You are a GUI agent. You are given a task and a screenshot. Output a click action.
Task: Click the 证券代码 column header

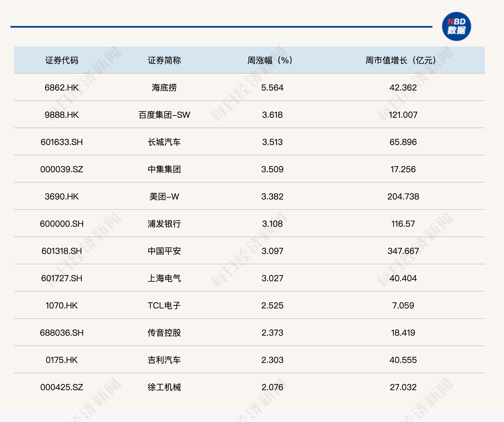[x=62, y=60]
